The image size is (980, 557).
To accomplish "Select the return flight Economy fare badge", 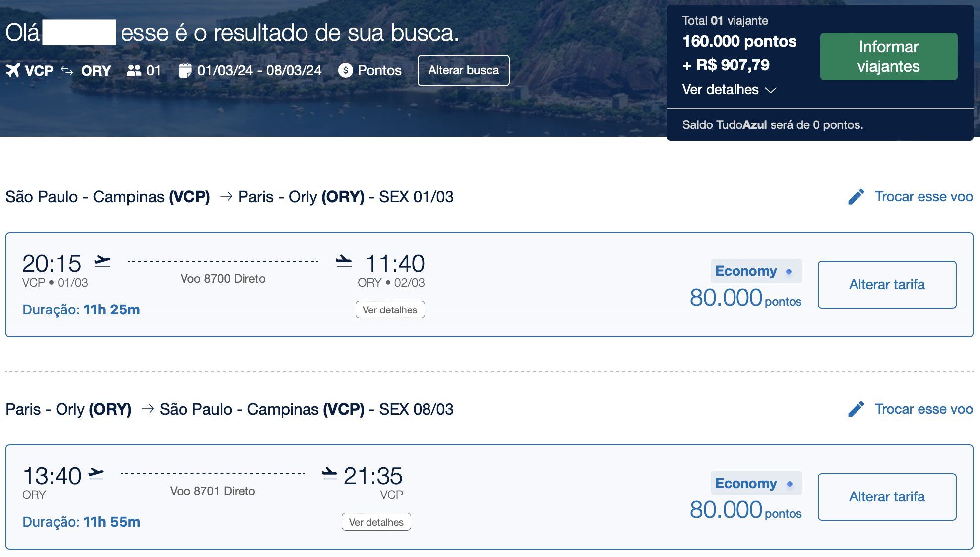I will (756, 483).
